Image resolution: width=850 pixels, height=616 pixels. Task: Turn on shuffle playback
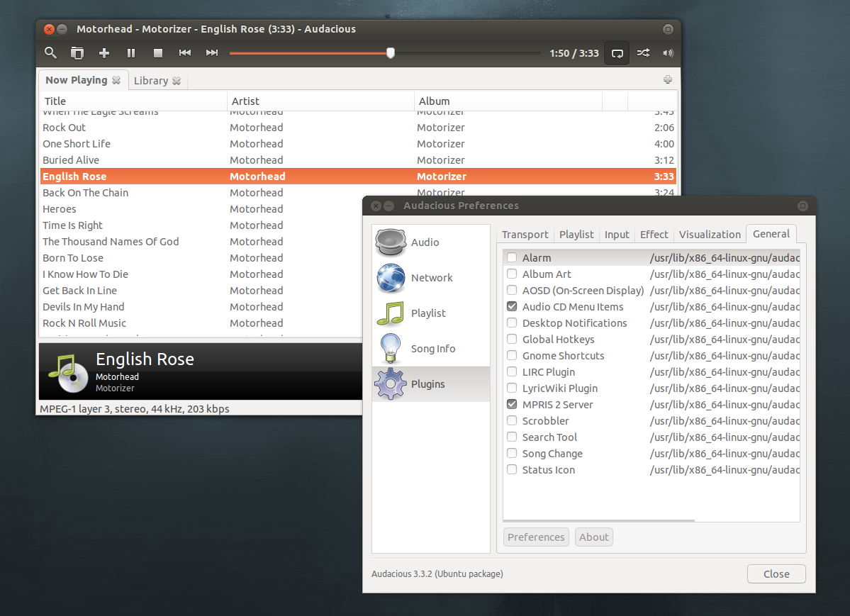pos(642,52)
